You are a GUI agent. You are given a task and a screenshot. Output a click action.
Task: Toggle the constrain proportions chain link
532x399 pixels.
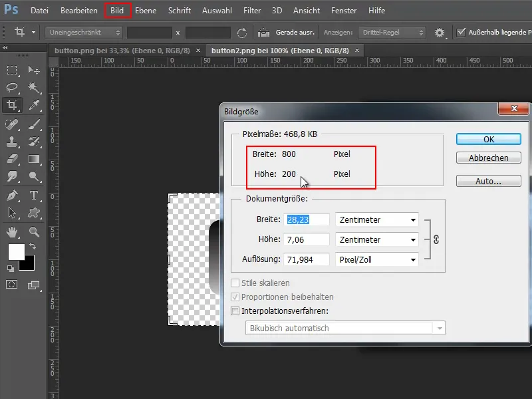point(436,239)
